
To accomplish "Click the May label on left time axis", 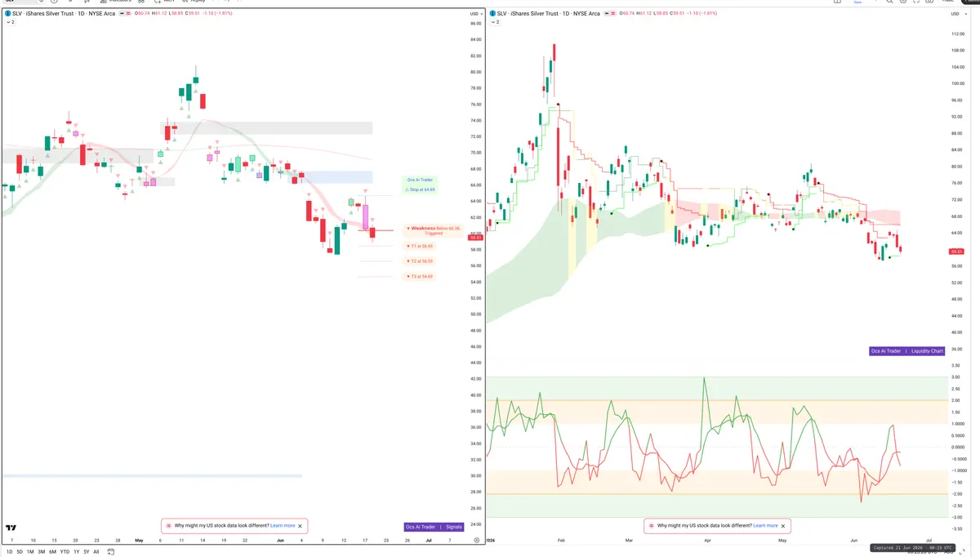I will pos(138,540).
